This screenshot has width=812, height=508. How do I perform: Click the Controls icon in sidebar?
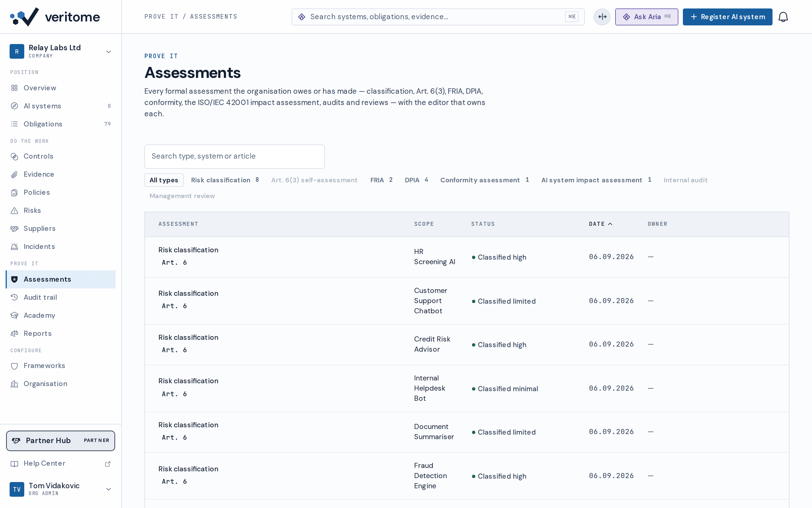click(x=14, y=156)
